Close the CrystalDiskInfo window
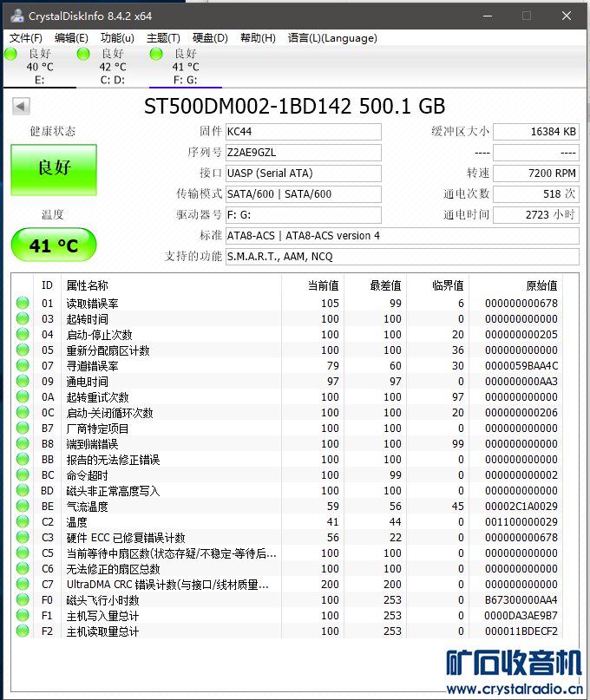This screenshot has width=590, height=700. click(567, 16)
